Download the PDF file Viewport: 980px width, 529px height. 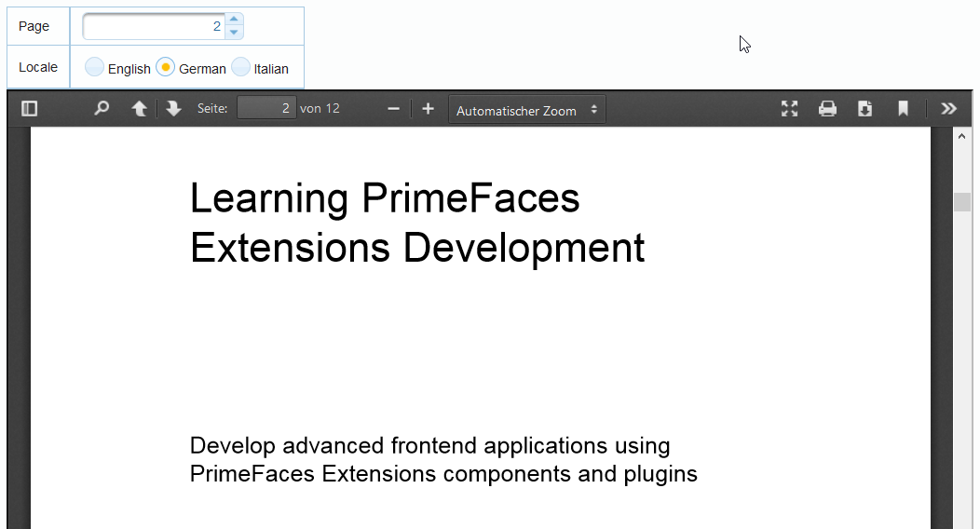[865, 109]
